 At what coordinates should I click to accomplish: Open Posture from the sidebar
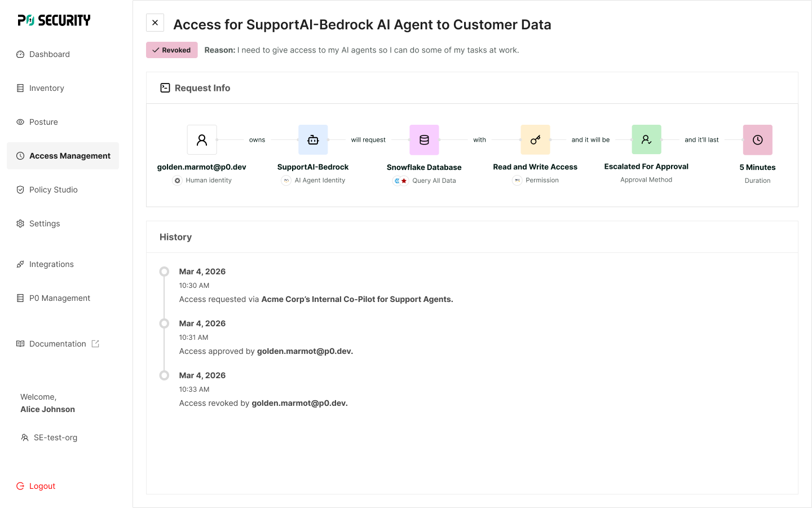43,122
